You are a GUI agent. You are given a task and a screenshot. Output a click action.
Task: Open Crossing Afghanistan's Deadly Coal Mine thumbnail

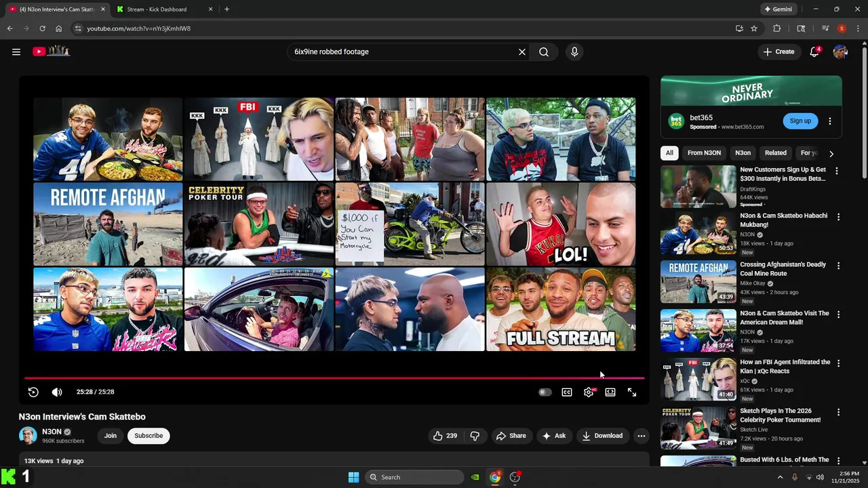(x=698, y=283)
